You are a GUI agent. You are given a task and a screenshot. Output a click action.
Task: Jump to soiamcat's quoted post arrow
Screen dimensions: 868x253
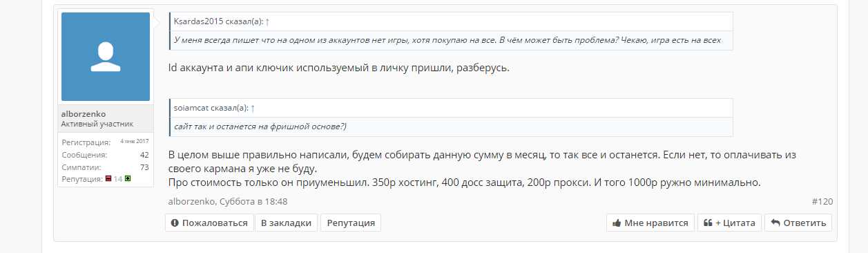[x=253, y=108]
